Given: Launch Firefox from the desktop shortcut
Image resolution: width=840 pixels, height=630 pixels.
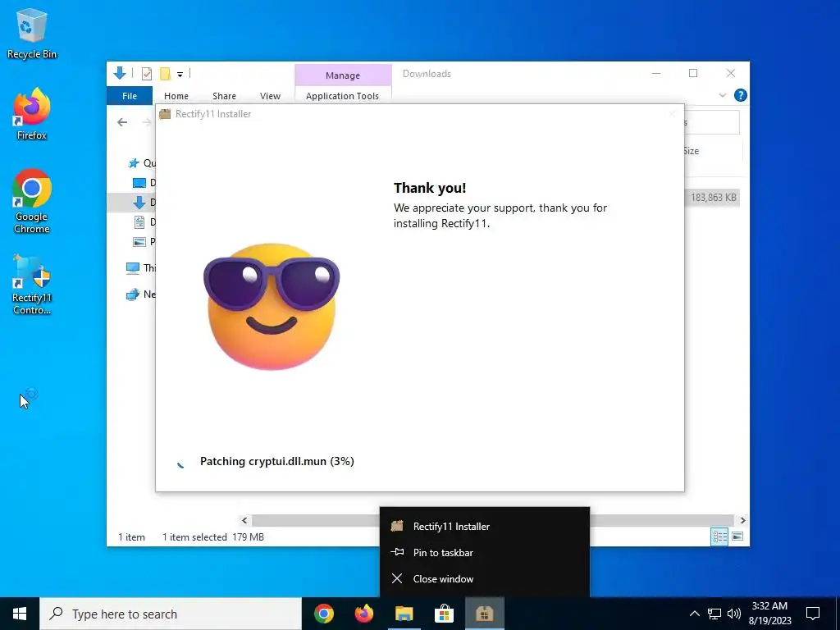Looking at the screenshot, I should click(32, 114).
